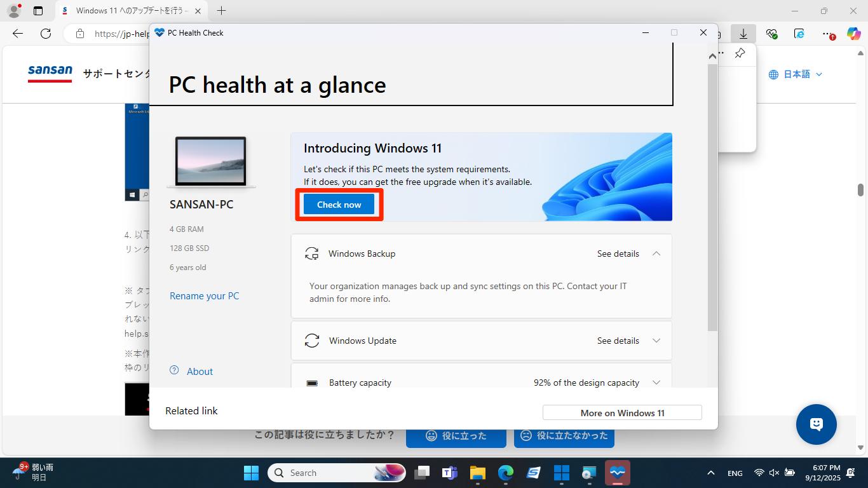Click the Windows Backup sync icon

click(x=311, y=254)
